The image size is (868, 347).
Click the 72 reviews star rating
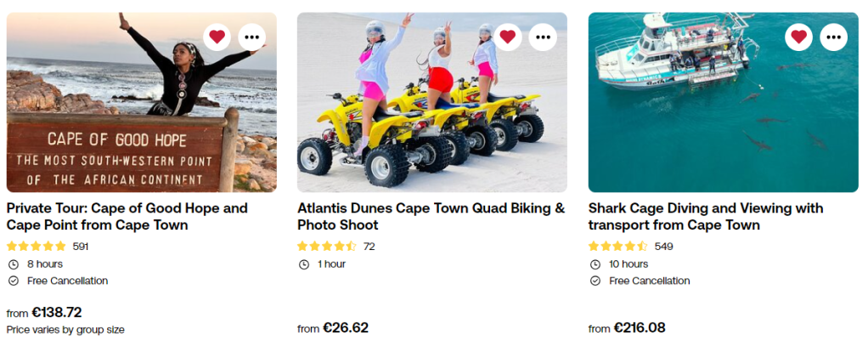tap(327, 247)
